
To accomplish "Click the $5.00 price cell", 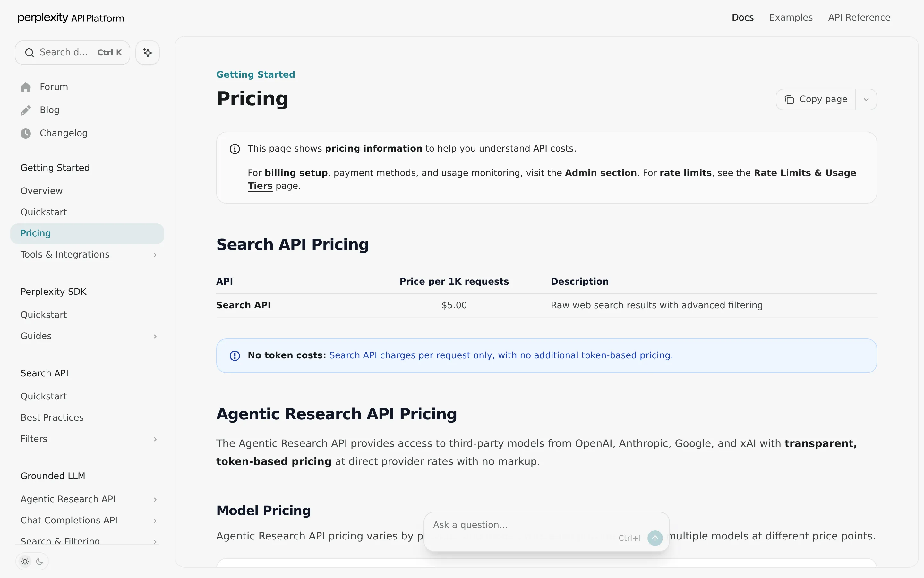I will coord(454,305).
